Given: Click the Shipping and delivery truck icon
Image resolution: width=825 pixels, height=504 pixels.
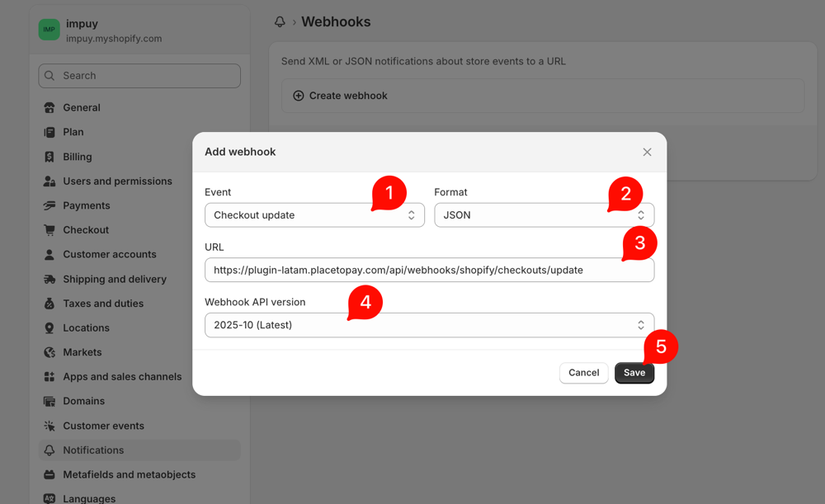Looking at the screenshot, I should click(x=49, y=280).
